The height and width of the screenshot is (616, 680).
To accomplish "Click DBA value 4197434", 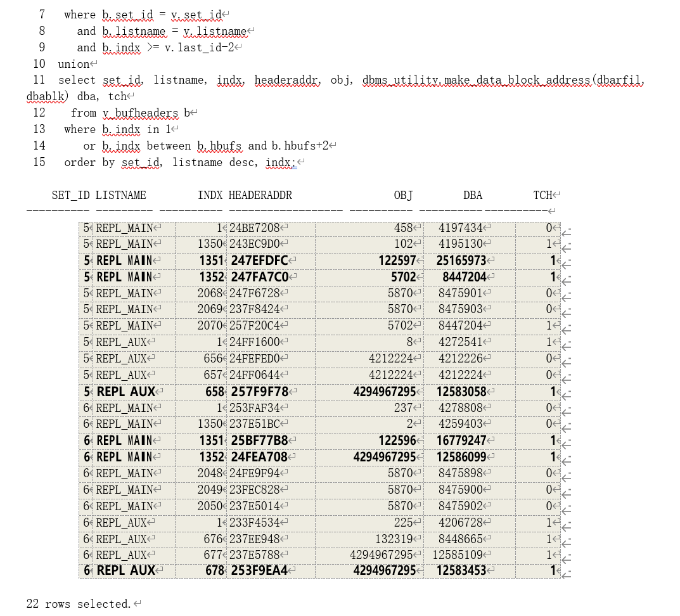I will click(x=461, y=228).
